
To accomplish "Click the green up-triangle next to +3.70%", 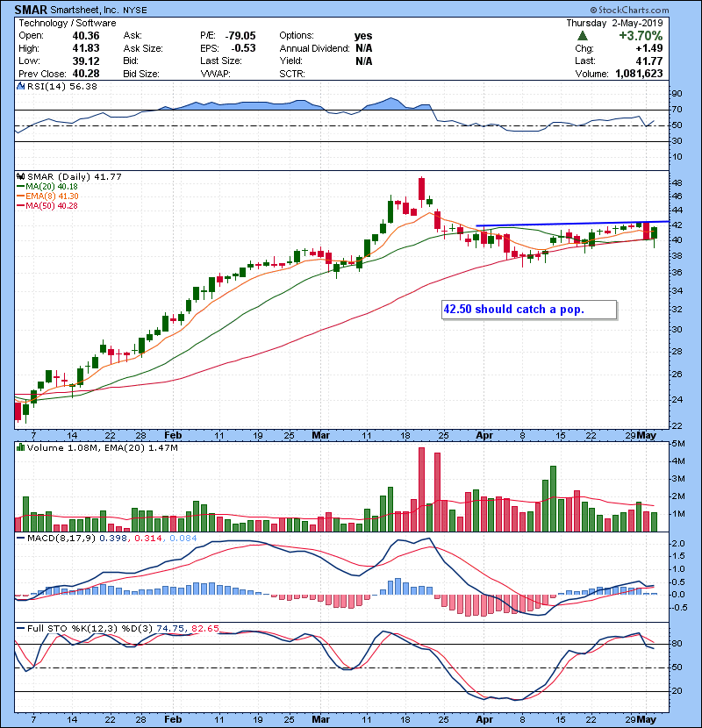I will pyautogui.click(x=583, y=36).
